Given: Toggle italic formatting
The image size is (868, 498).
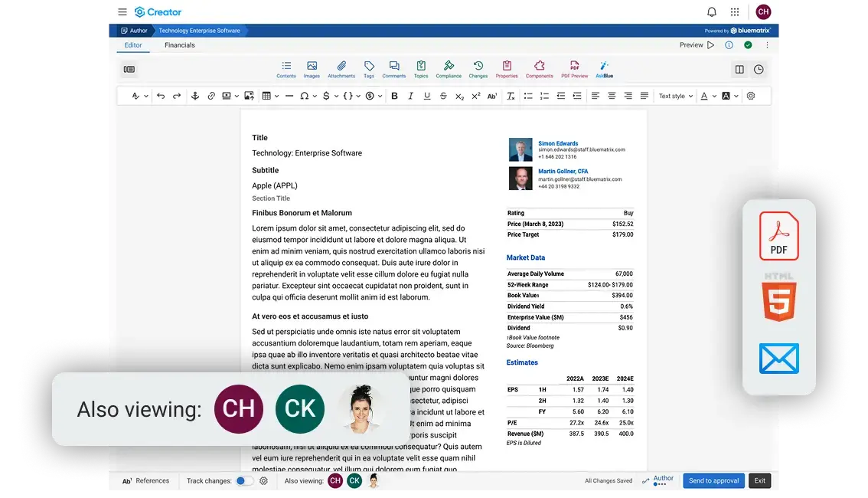Looking at the screenshot, I should click(x=410, y=96).
